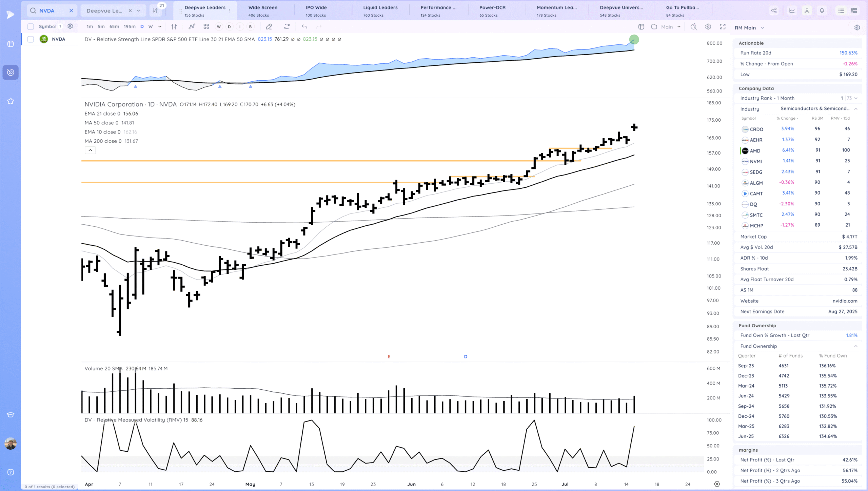This screenshot has height=491, width=868.
Task: Select the eraser drawing tool
Action: 269,26
